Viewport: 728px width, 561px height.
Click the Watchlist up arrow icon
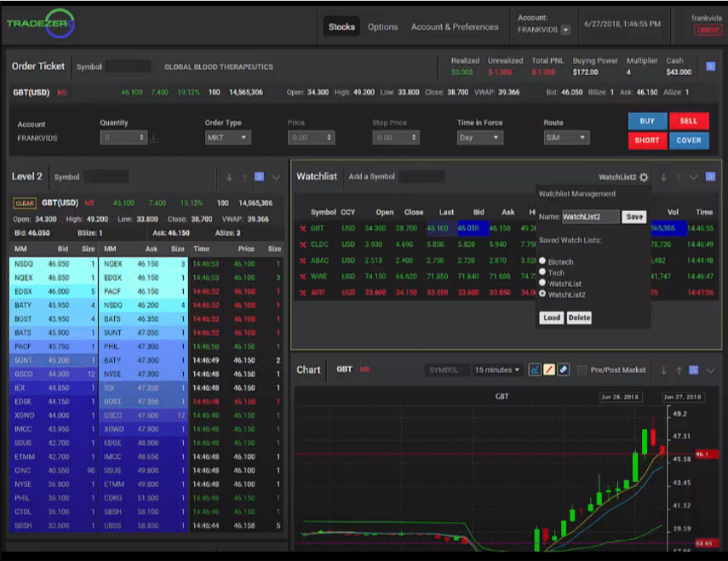click(x=679, y=177)
